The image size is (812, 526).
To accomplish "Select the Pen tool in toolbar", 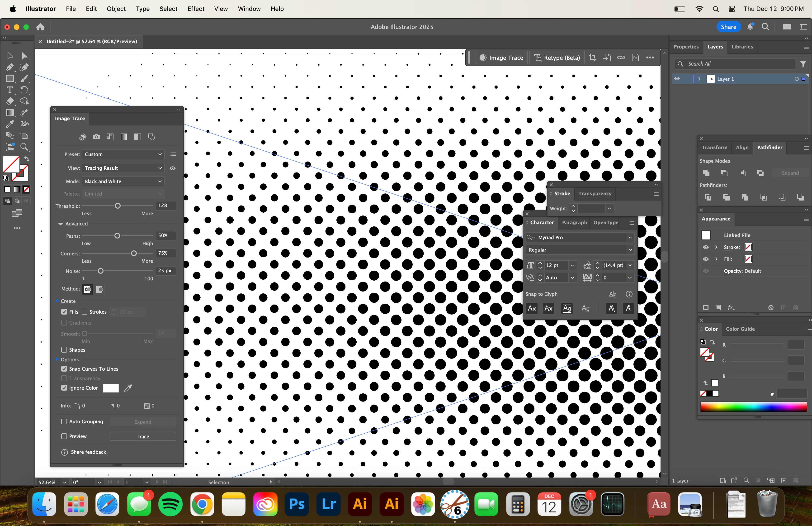I will pos(9,67).
